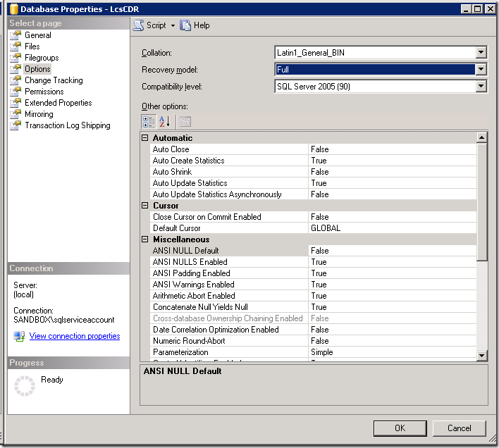Collapse the Automatic category
The image size is (499, 448).
pos(146,138)
